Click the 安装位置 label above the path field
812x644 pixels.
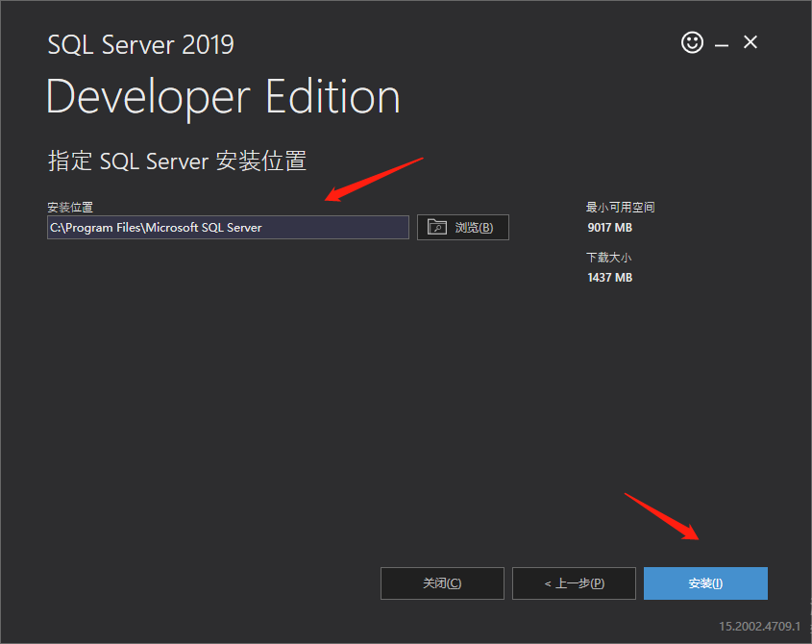[66, 206]
